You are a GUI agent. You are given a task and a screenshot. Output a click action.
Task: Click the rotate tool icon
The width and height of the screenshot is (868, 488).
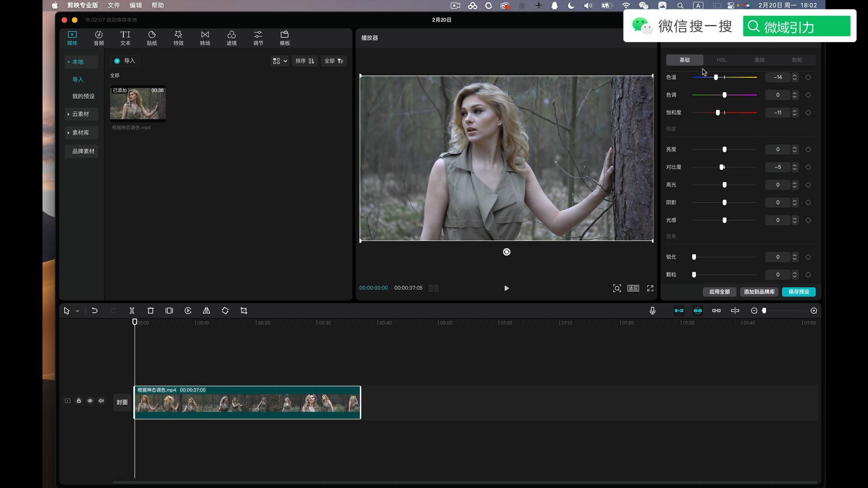coord(225,311)
